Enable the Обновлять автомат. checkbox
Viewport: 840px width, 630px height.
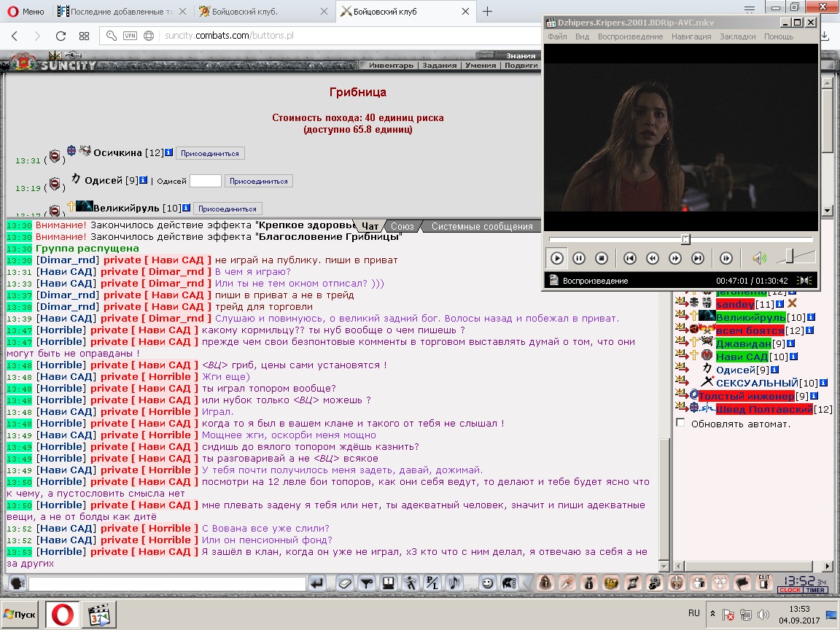tap(681, 423)
